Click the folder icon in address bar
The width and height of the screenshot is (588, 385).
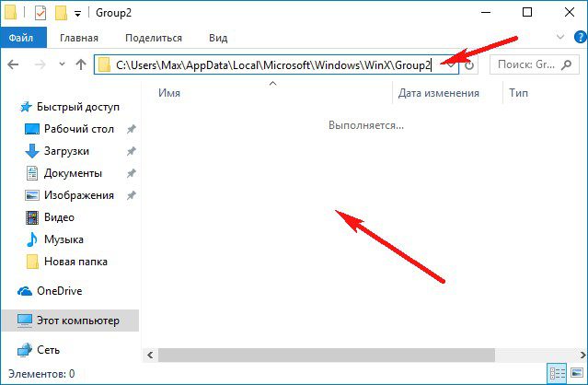(x=104, y=64)
